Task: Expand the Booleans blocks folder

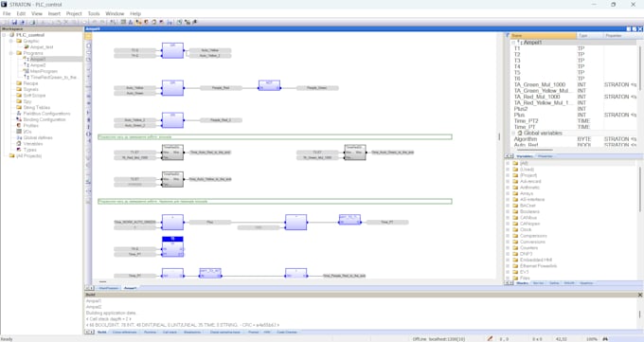Action: (x=508, y=211)
